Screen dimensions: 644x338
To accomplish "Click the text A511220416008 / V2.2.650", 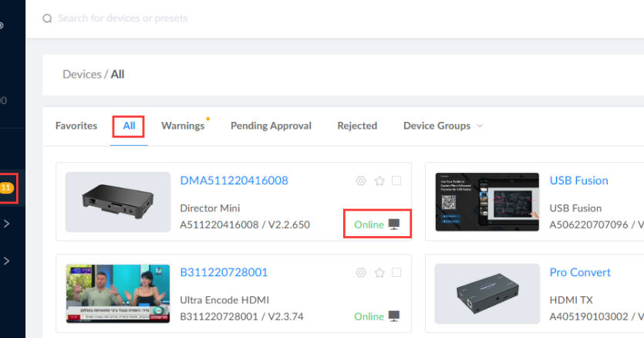I will [x=244, y=225].
